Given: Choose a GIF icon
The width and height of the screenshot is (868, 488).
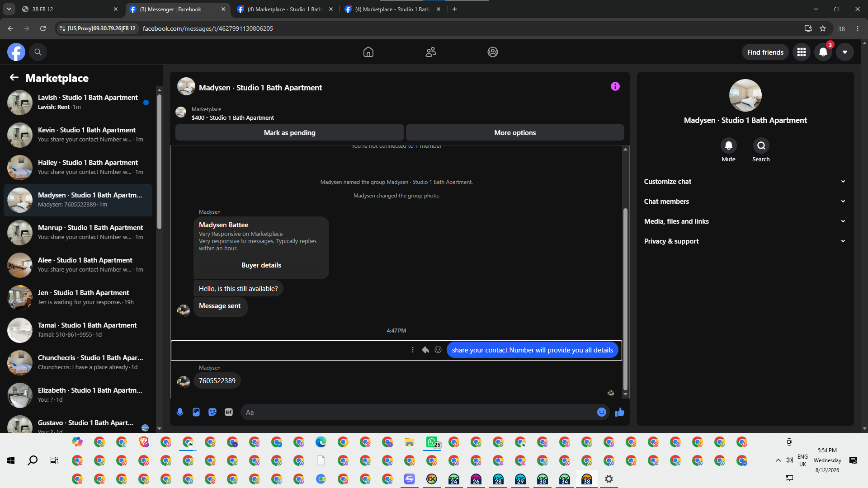Looking at the screenshot, I should tap(229, 412).
